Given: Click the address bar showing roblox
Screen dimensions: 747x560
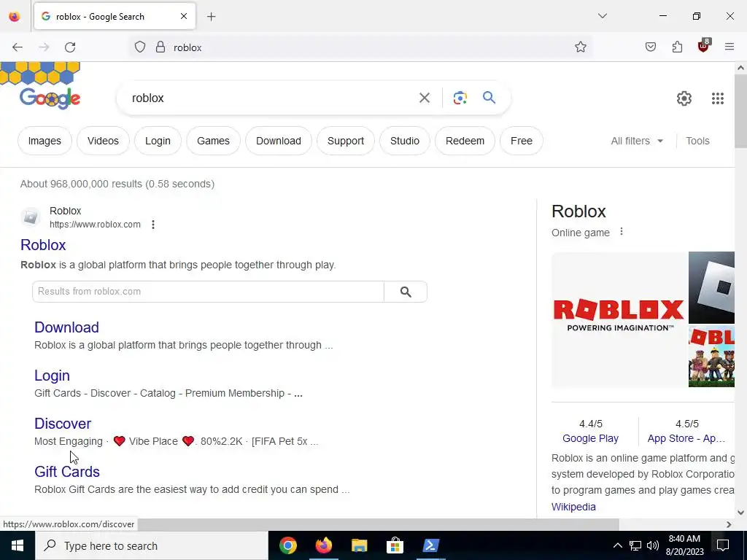Looking at the screenshot, I should pos(362,47).
